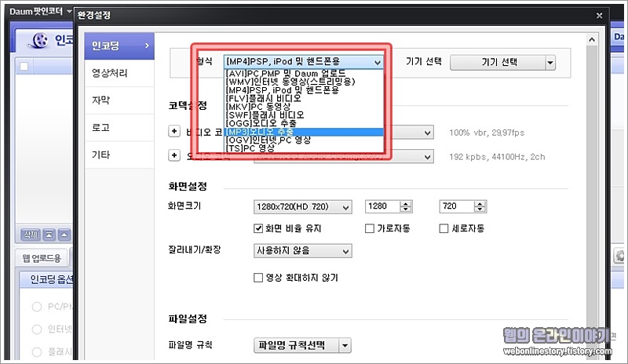
Task: Click the height field showing 720
Action: click(457, 206)
